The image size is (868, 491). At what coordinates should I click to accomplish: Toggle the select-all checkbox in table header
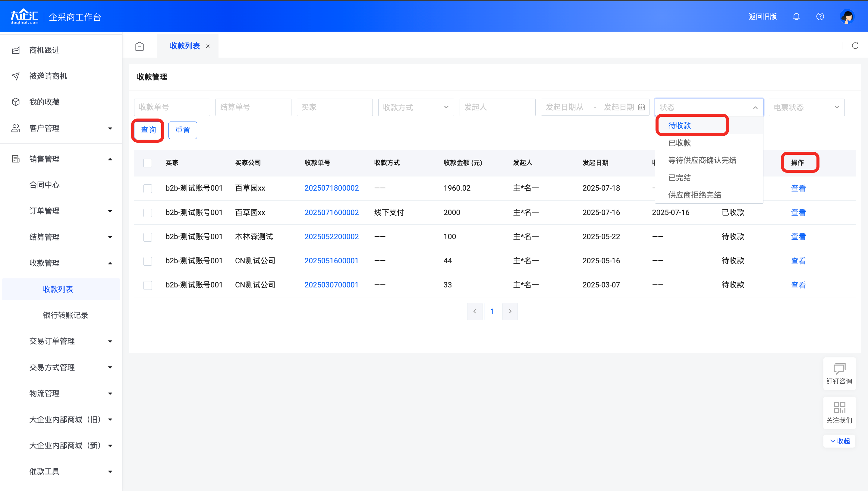tap(148, 163)
